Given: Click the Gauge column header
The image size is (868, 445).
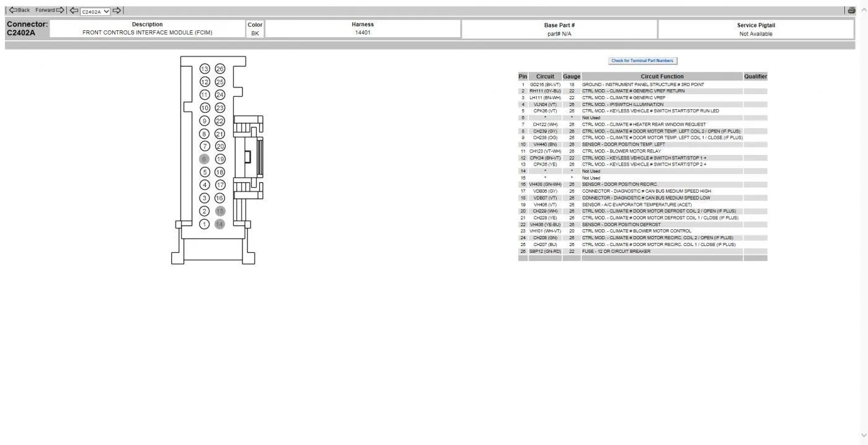Looking at the screenshot, I should point(572,76).
